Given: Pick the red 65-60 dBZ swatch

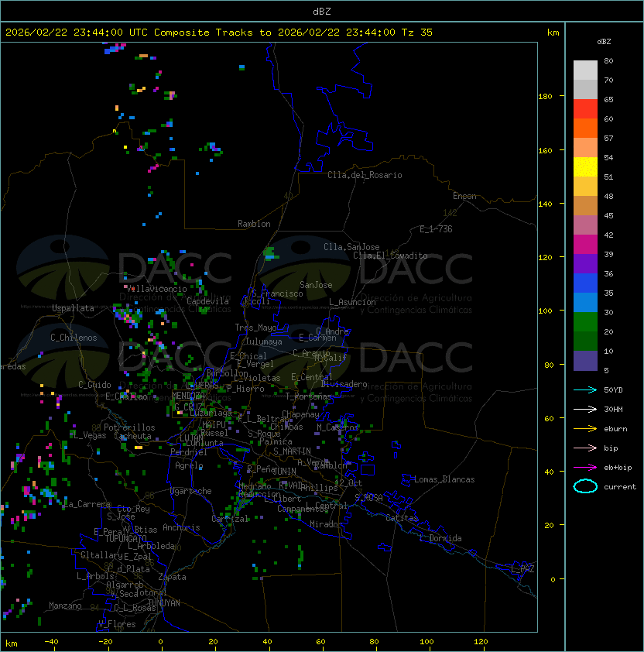Looking at the screenshot, I should [585, 109].
